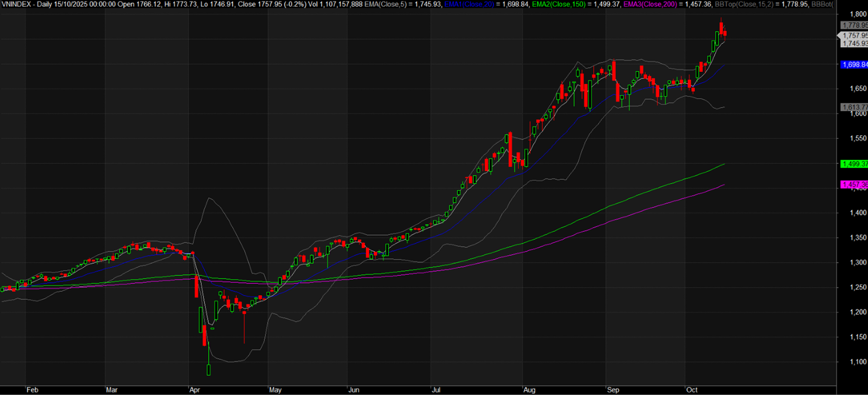Click the 1,800 level on price axis

pyautogui.click(x=852, y=14)
